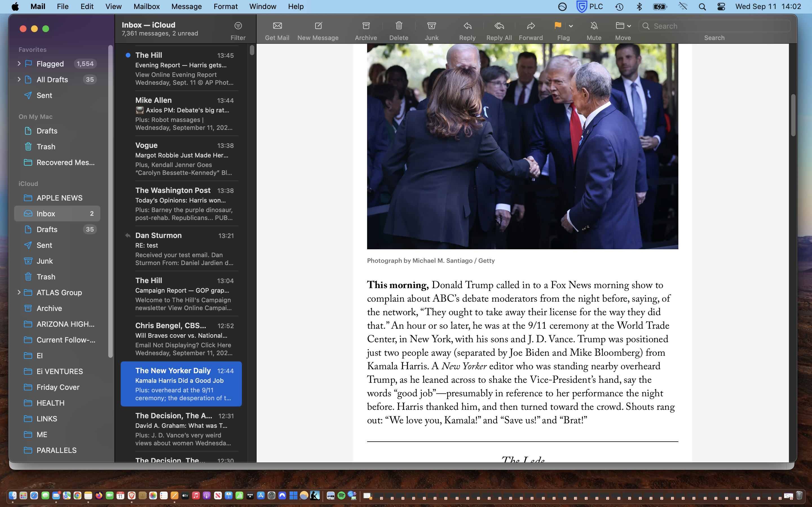Screen dimensions: 812x507
Task: Delete message using trash icon
Action: click(399, 26)
